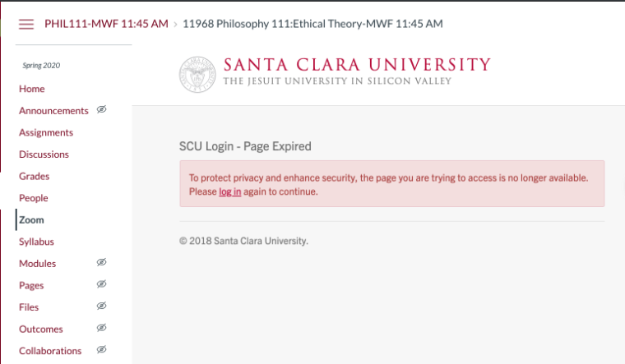
Task: Open the Discussions section
Action: coord(44,154)
